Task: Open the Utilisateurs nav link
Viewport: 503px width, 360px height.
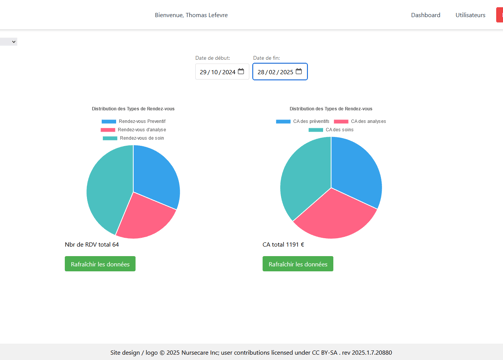Action: coord(470,15)
